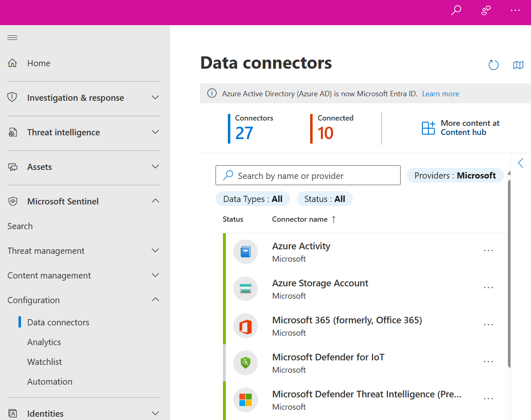Click the Threat intelligence icon
Viewport: 531px width, 420px height.
coord(12,132)
